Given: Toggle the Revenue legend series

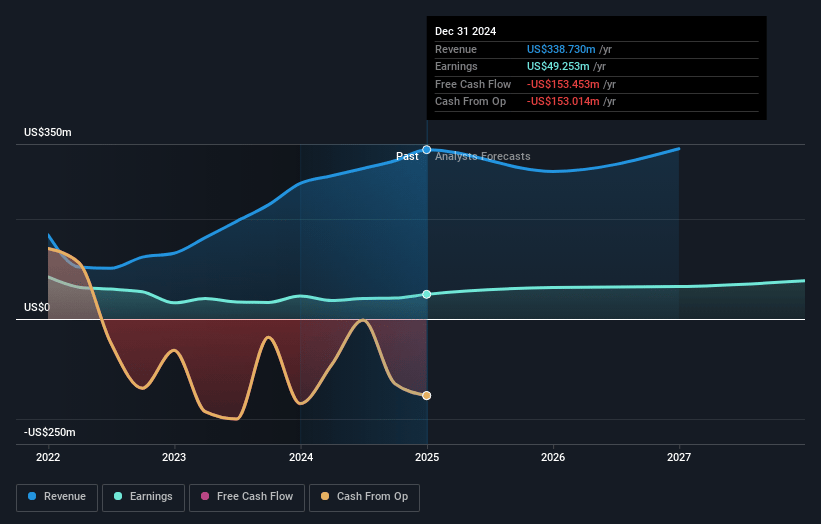Looking at the screenshot, I should pyautogui.click(x=57, y=497).
